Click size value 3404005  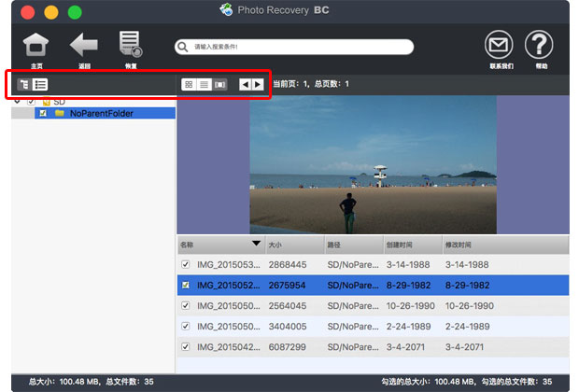click(x=288, y=327)
